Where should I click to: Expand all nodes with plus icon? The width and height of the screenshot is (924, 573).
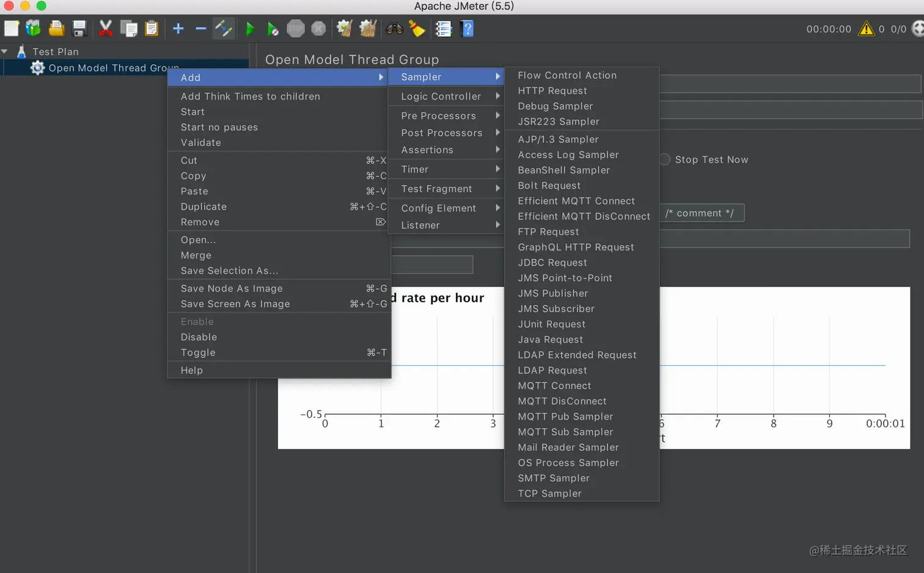click(x=178, y=28)
